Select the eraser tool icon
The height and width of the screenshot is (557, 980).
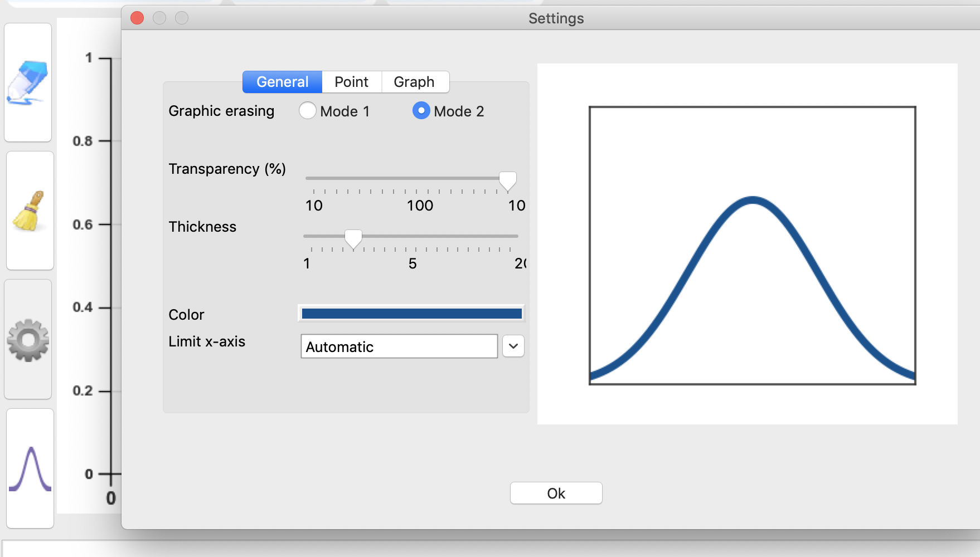pyautogui.click(x=28, y=82)
